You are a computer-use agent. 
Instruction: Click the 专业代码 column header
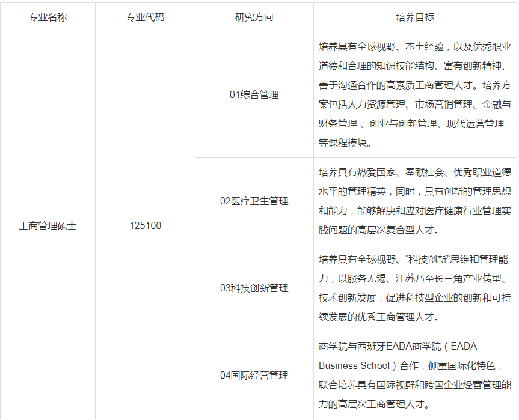point(144,18)
